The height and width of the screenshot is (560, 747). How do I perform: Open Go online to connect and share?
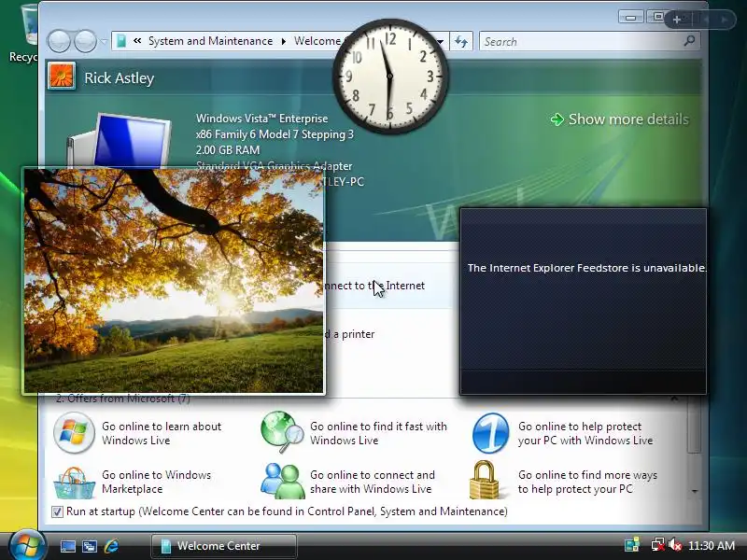373,482
